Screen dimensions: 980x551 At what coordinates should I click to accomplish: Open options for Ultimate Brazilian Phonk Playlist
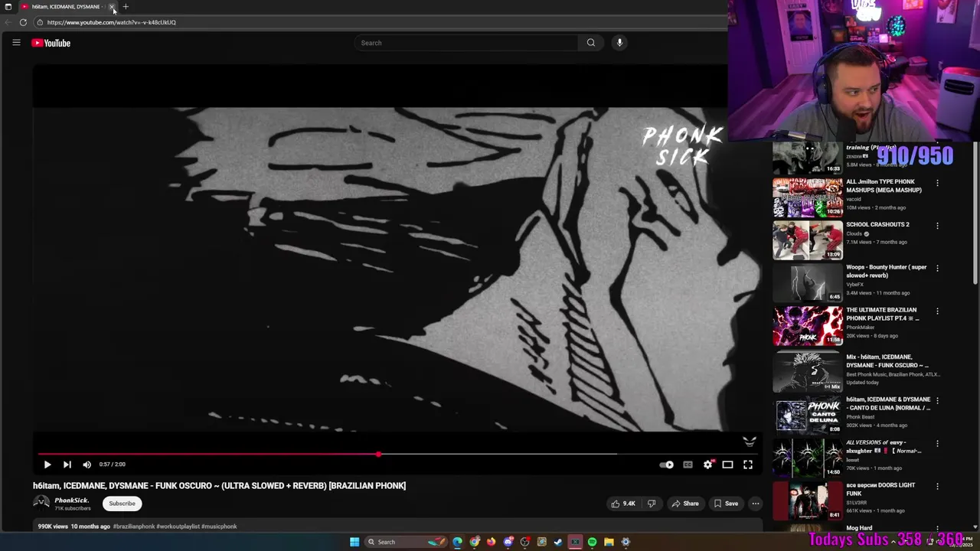click(x=937, y=311)
